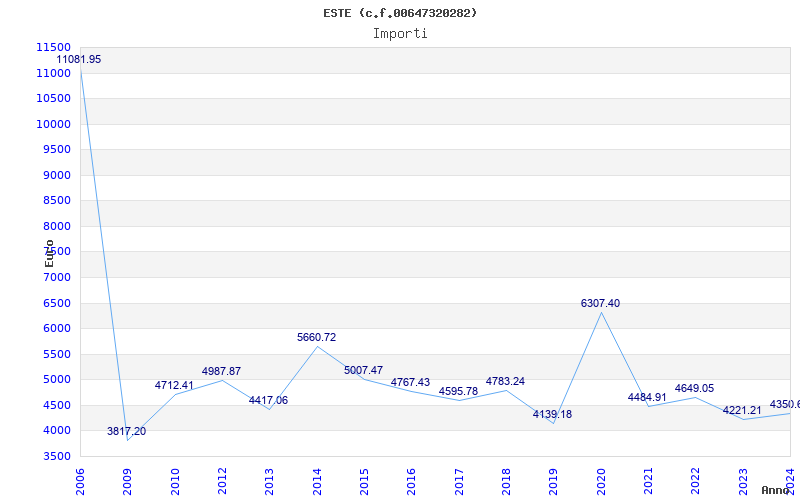Click the x-axis year label 2015
The height and width of the screenshot is (500, 800).
(364, 482)
